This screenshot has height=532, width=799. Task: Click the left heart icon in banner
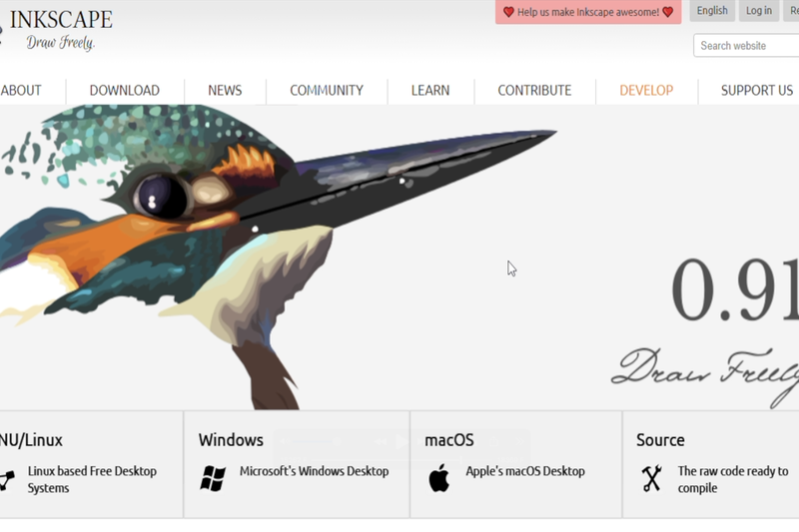point(508,12)
